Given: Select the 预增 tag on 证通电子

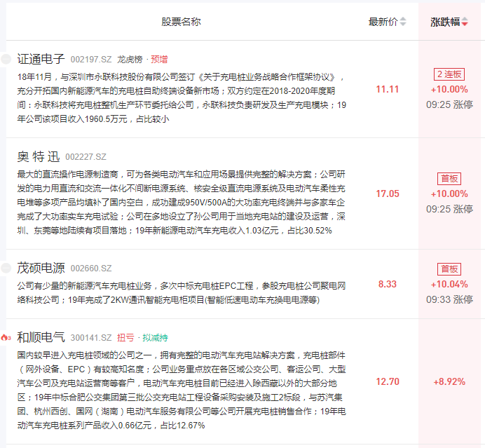Looking at the screenshot, I should point(160,60).
